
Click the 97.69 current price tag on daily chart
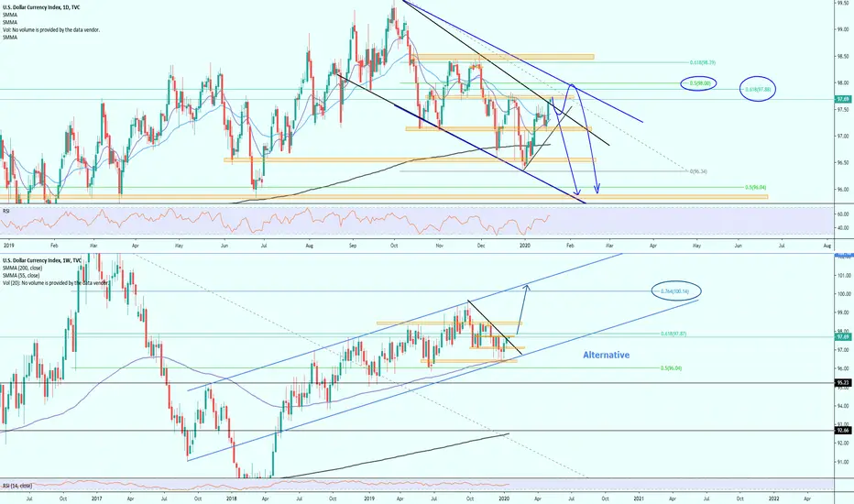(843, 99)
